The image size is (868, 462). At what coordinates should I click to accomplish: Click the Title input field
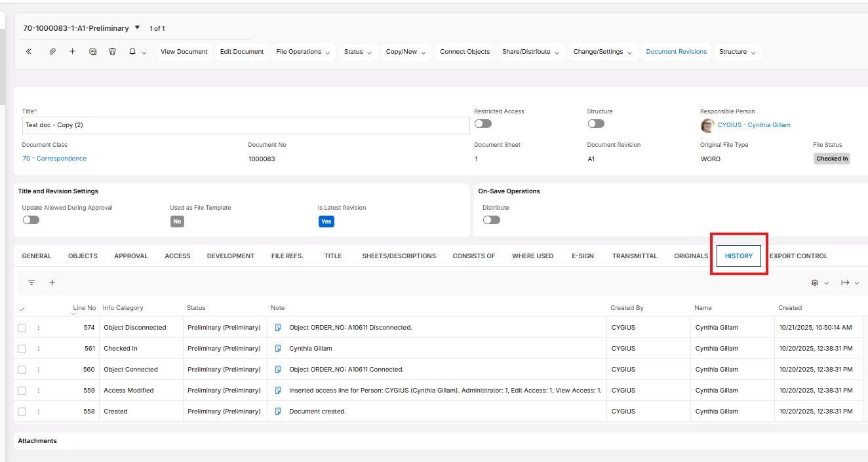(246, 125)
